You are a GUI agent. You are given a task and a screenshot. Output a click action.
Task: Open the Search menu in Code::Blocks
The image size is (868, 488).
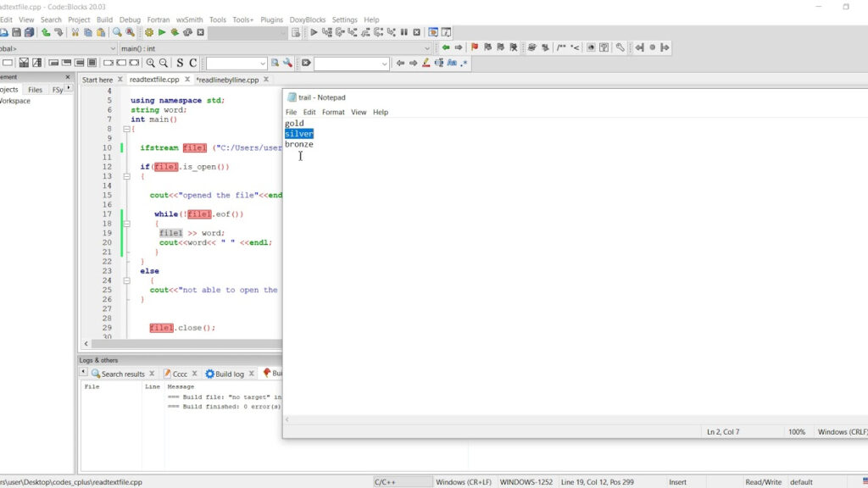[51, 20]
